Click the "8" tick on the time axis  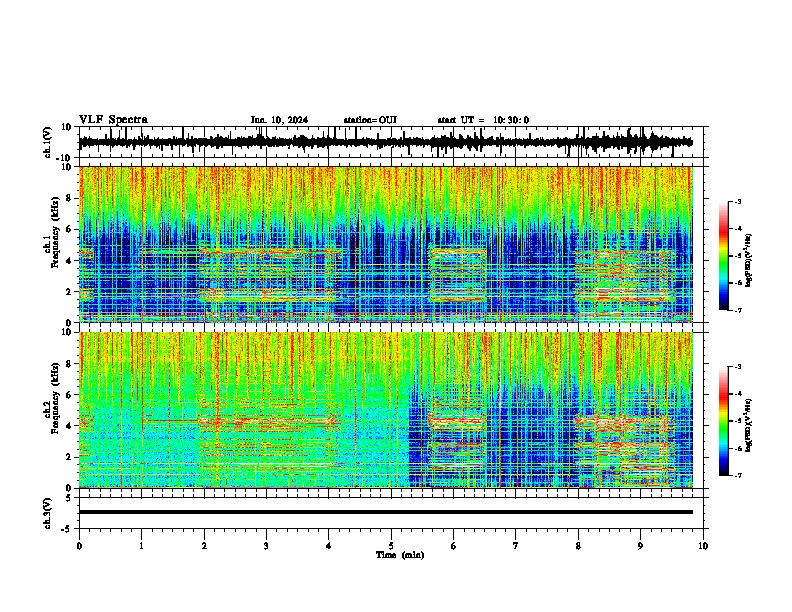tap(578, 546)
